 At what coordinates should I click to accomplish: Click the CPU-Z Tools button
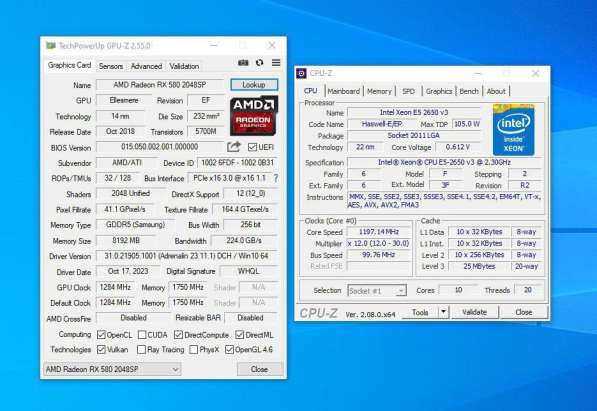pos(420,312)
